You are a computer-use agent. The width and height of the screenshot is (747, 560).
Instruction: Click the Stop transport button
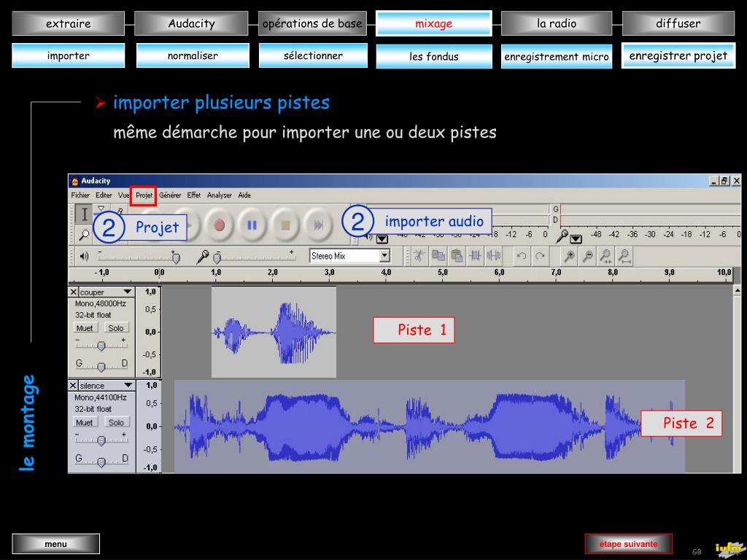coord(285,225)
